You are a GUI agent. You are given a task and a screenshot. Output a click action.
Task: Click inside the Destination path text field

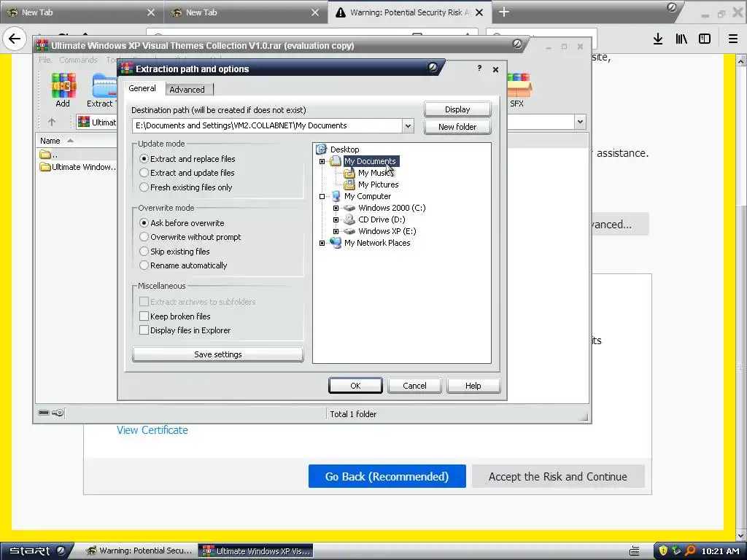tap(268, 125)
